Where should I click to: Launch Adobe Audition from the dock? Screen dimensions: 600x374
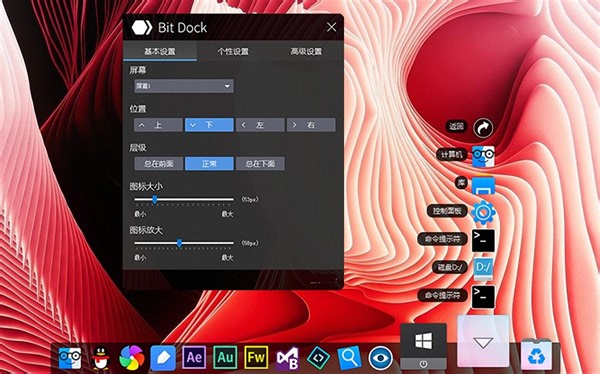(225, 358)
